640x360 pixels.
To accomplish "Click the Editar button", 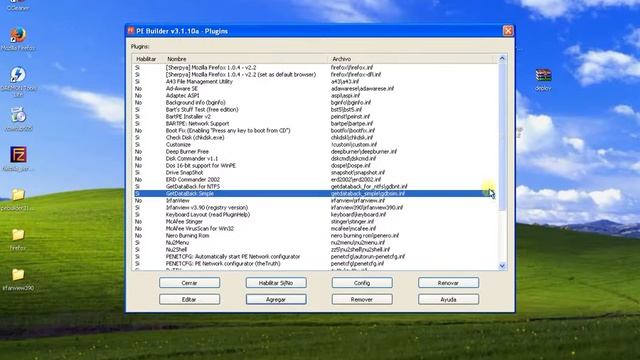I will 189,300.
